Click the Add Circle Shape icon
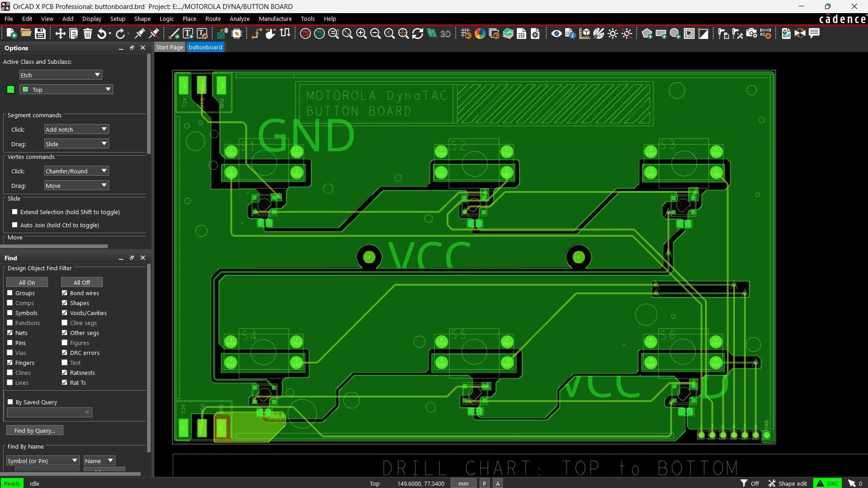 click(x=675, y=33)
